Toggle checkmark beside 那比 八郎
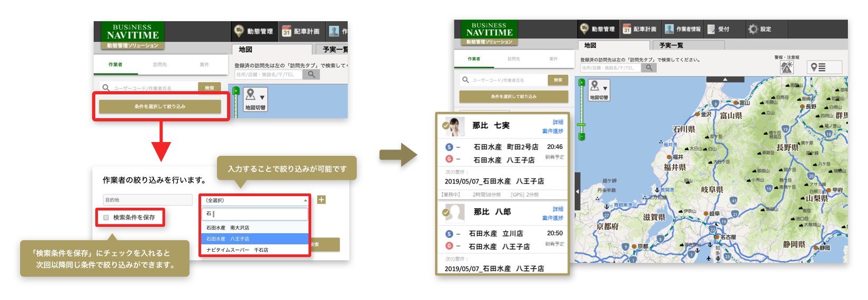Viewport: 868px width, 300px height. [x=446, y=213]
